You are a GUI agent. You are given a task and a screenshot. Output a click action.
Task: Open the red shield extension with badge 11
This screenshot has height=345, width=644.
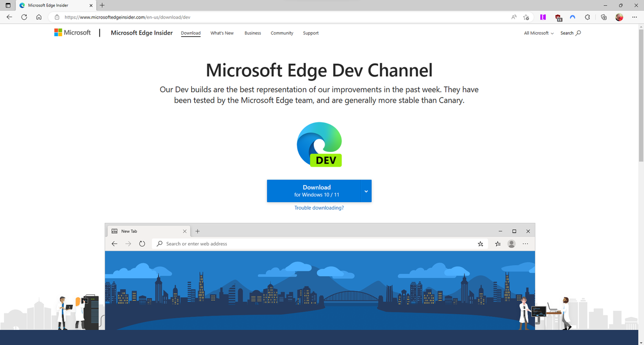click(x=558, y=18)
